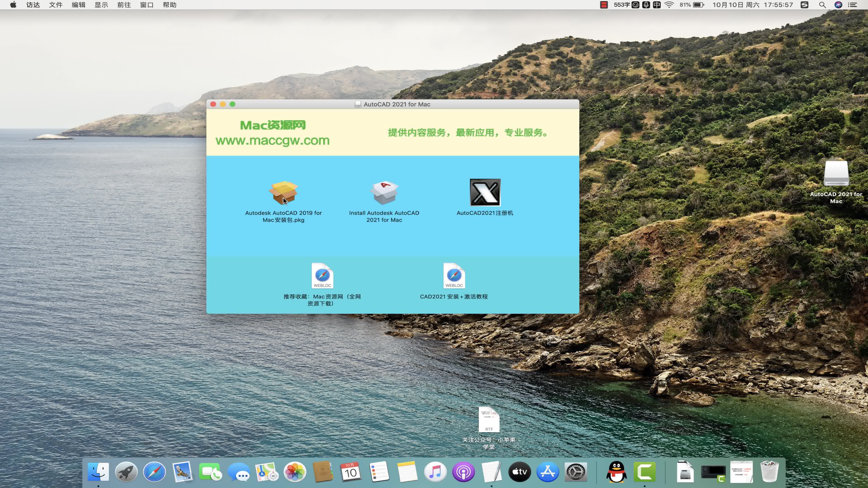Open TextEdit in the Dock

tap(491, 472)
